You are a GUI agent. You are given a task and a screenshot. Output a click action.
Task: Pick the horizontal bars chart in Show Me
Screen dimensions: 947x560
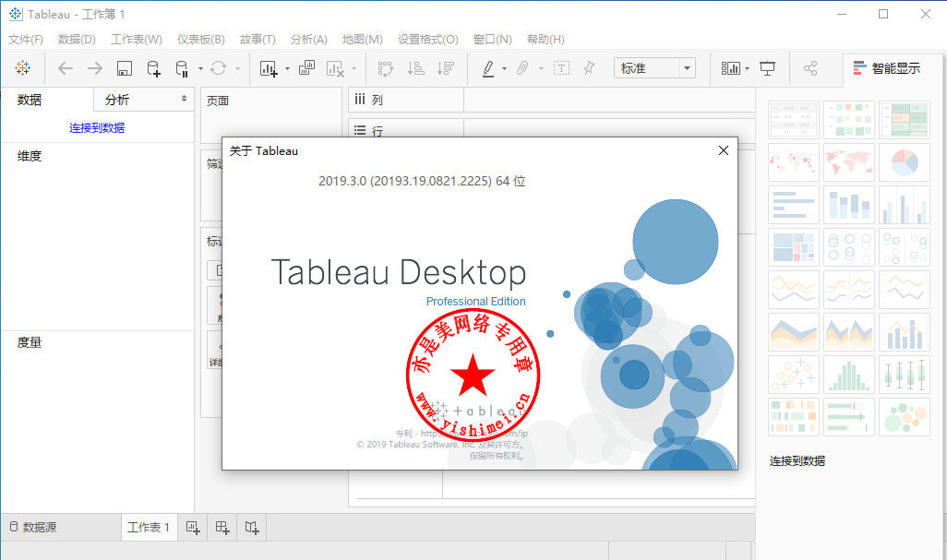coord(794,204)
